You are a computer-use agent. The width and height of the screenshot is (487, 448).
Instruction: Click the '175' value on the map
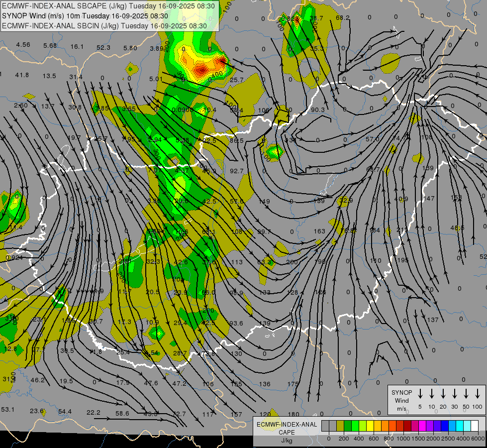point(293,384)
